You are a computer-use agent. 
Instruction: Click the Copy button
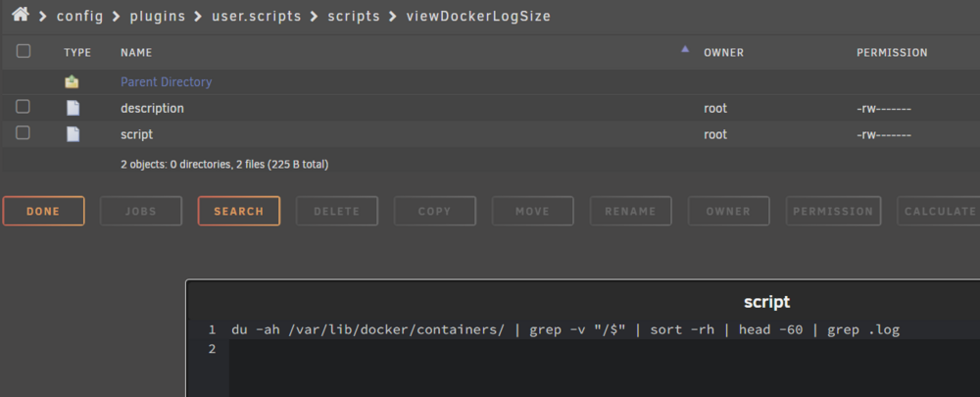coord(435,212)
